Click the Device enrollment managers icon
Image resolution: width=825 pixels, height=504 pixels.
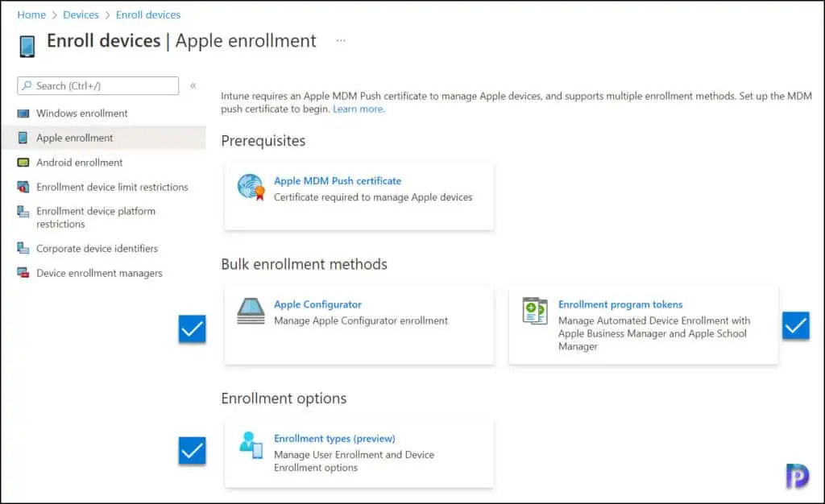coord(23,273)
